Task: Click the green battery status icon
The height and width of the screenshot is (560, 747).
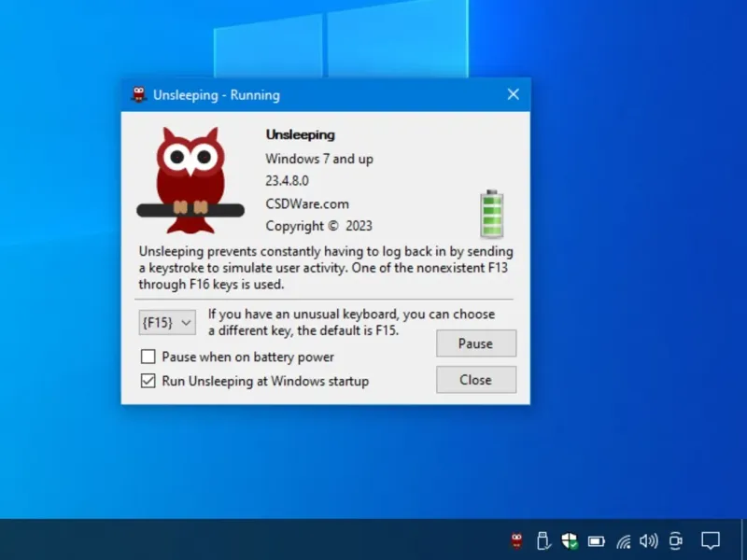Action: click(492, 214)
